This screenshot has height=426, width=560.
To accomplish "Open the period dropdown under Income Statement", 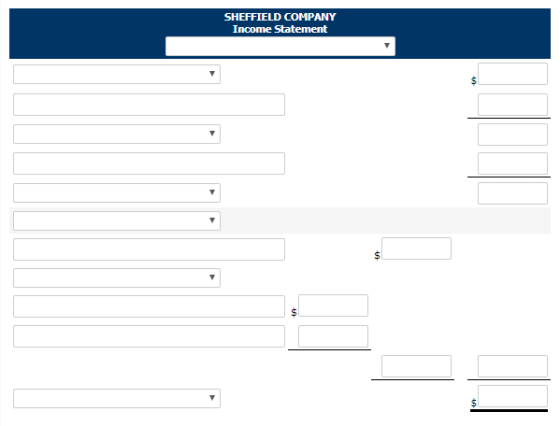I will (280, 46).
